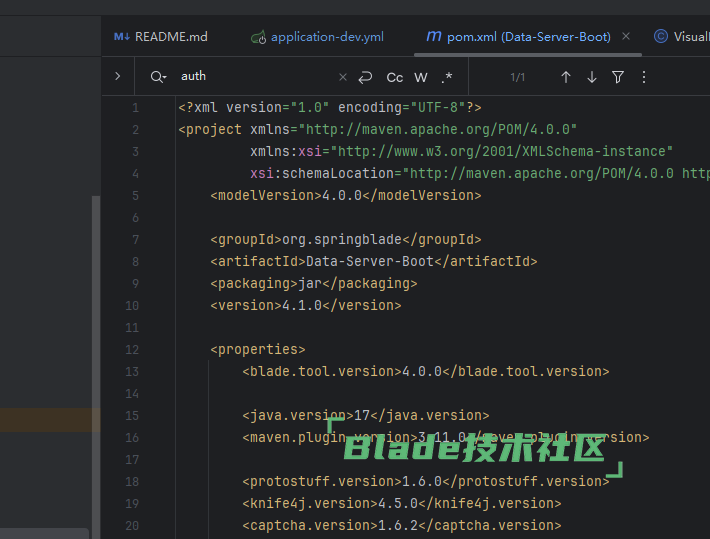Click line number 12 in gutter
710x539 pixels.
point(132,349)
